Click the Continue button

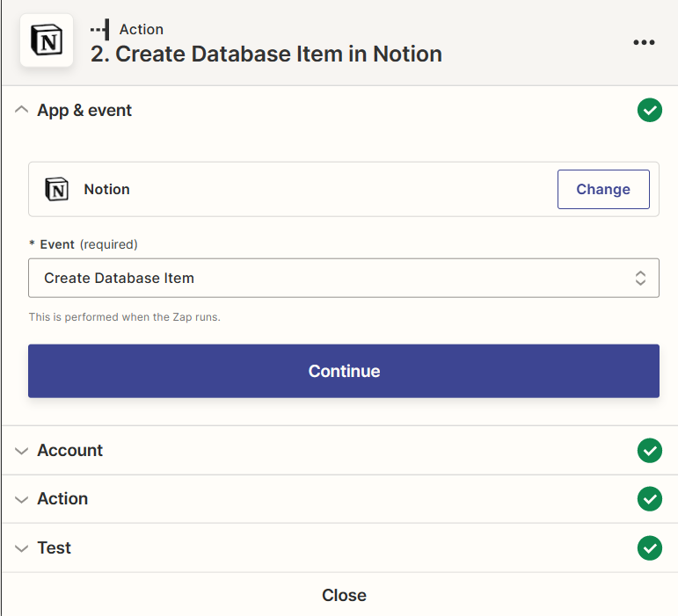[344, 371]
